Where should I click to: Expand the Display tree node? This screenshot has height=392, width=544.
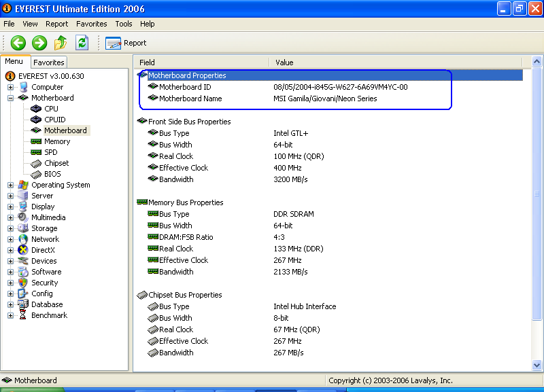pos(10,207)
